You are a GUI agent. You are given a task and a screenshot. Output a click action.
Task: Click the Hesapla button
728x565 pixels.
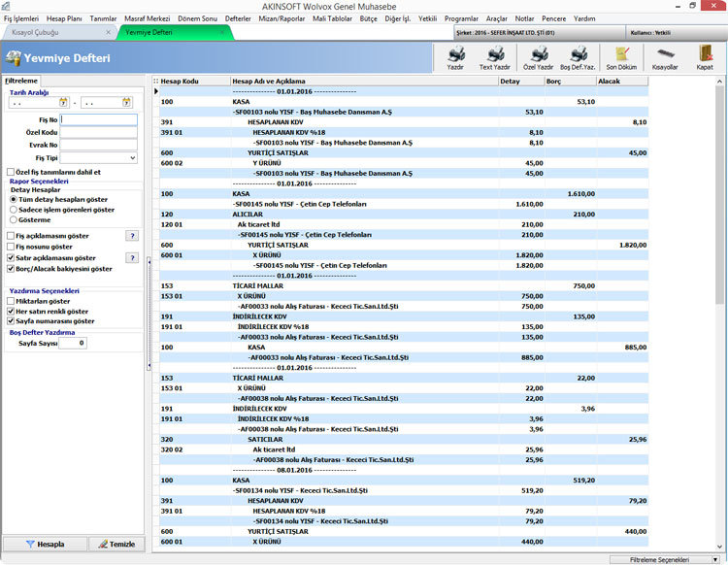(x=45, y=544)
